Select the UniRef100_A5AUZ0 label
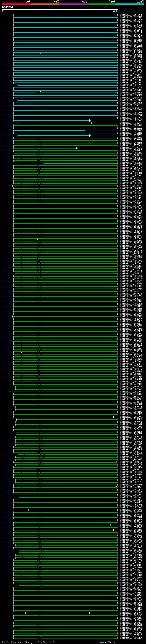146x644 pixels. [x=131, y=42]
